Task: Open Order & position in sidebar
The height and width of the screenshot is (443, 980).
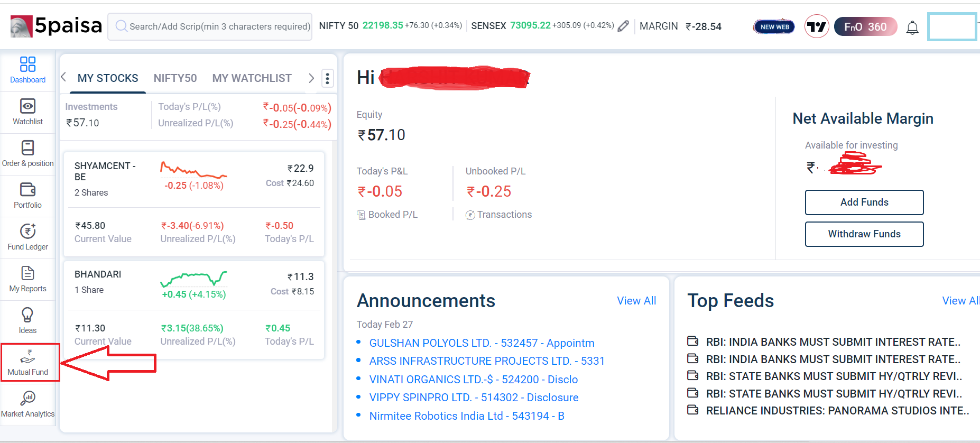Action: coord(27,153)
